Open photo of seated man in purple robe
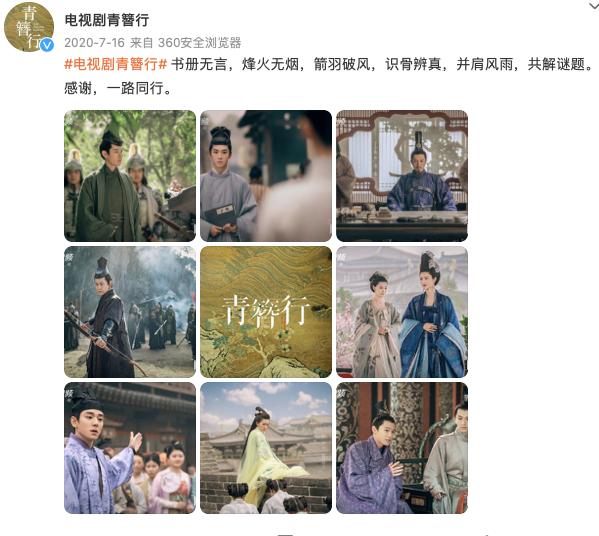This screenshot has height=536, width=599. (x=402, y=448)
